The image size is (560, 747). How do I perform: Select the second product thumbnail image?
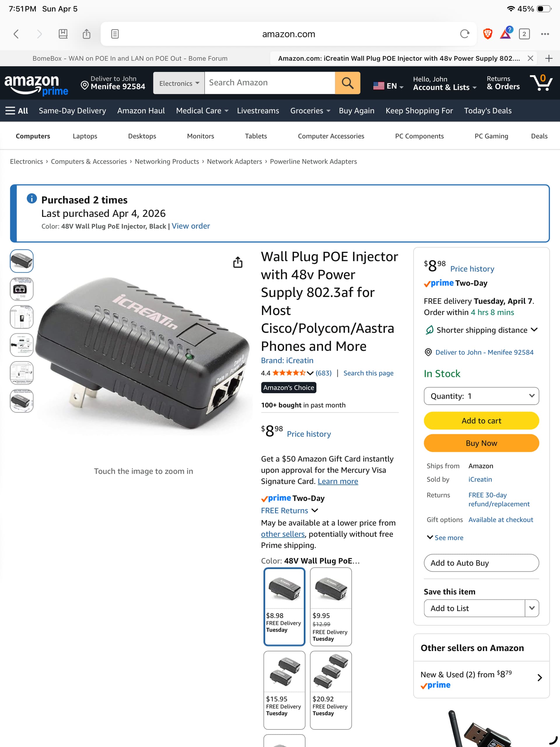click(22, 289)
